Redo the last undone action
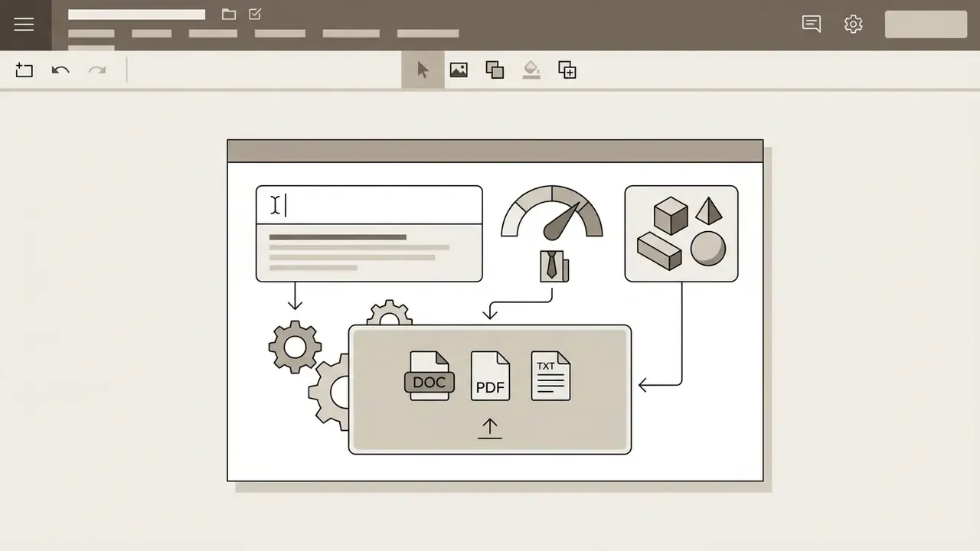The height and width of the screenshot is (551, 980). 97,70
